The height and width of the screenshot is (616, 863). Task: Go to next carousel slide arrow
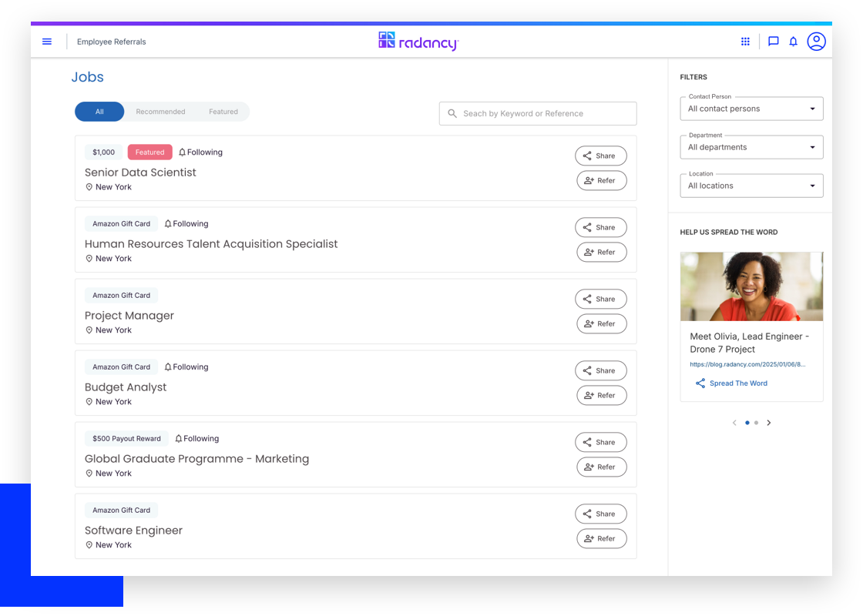pos(769,423)
